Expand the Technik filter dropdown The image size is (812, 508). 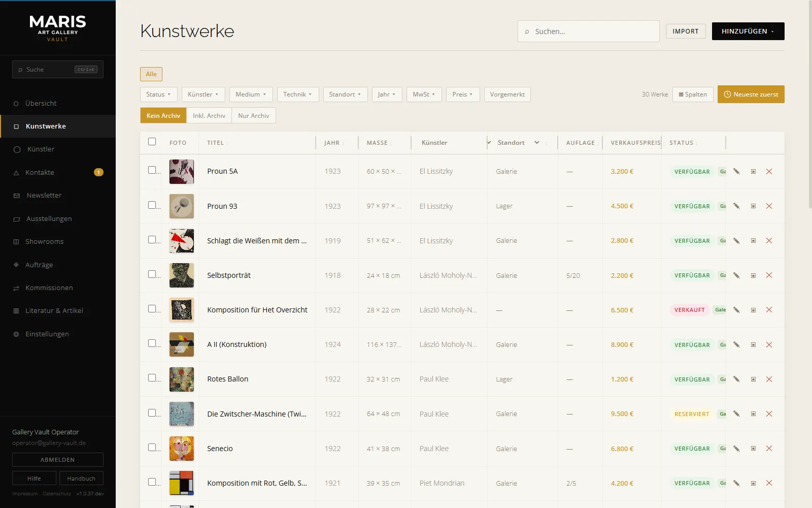(298, 94)
